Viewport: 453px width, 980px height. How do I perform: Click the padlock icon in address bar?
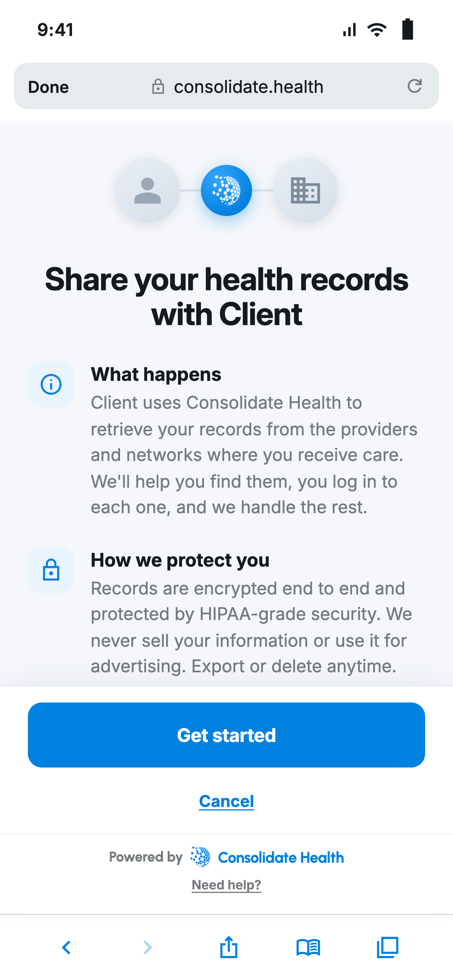(x=158, y=86)
